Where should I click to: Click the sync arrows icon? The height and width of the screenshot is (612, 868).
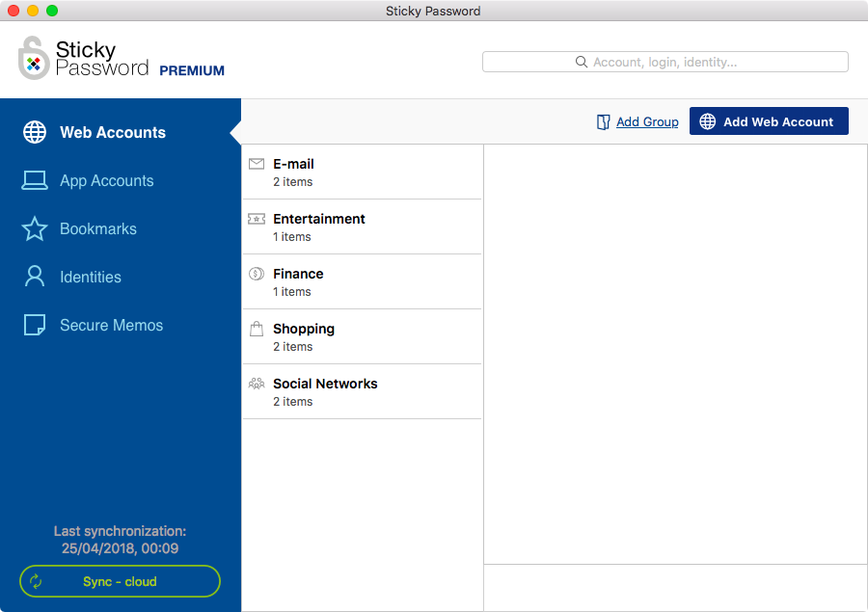click(x=36, y=581)
